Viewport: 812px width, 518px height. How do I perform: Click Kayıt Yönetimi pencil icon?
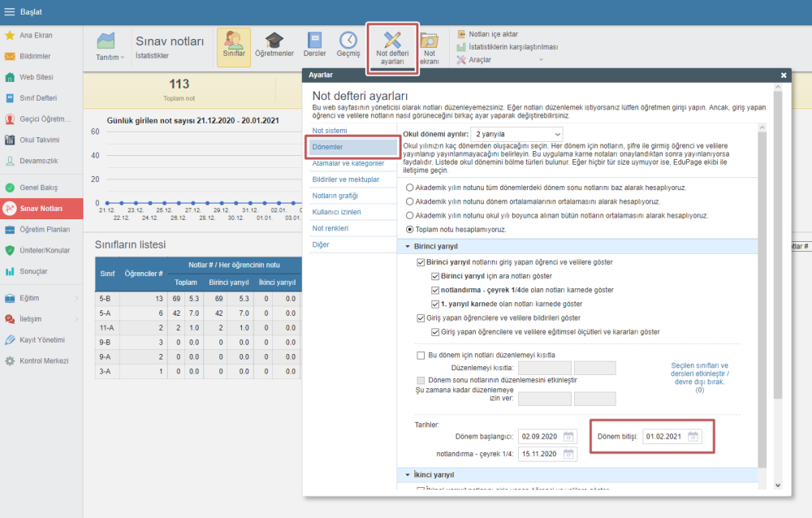pyautogui.click(x=9, y=340)
